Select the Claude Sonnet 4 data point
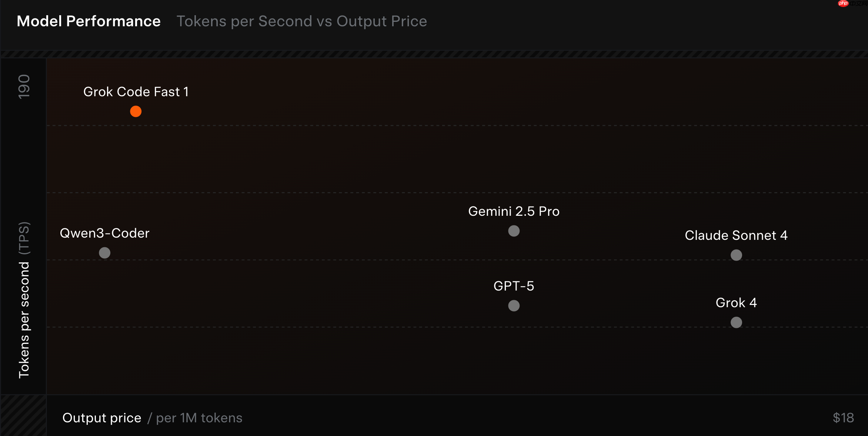 click(736, 255)
